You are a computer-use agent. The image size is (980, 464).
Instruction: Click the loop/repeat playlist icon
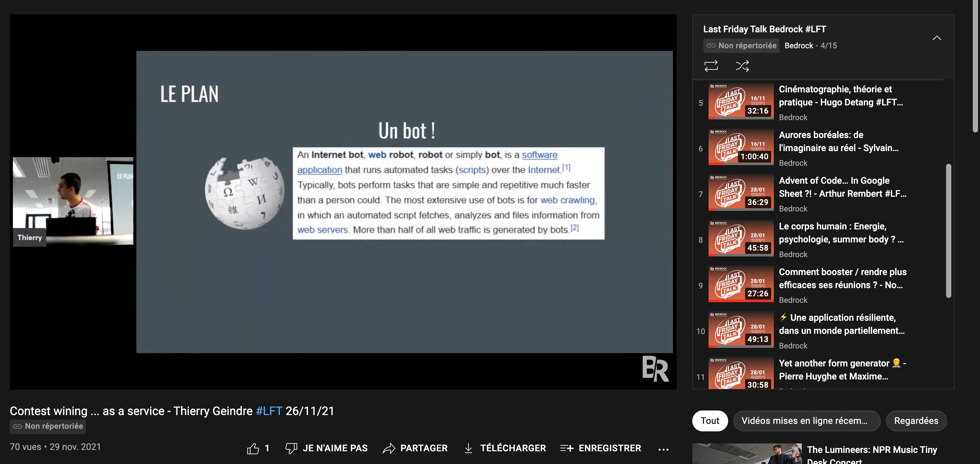coord(711,65)
